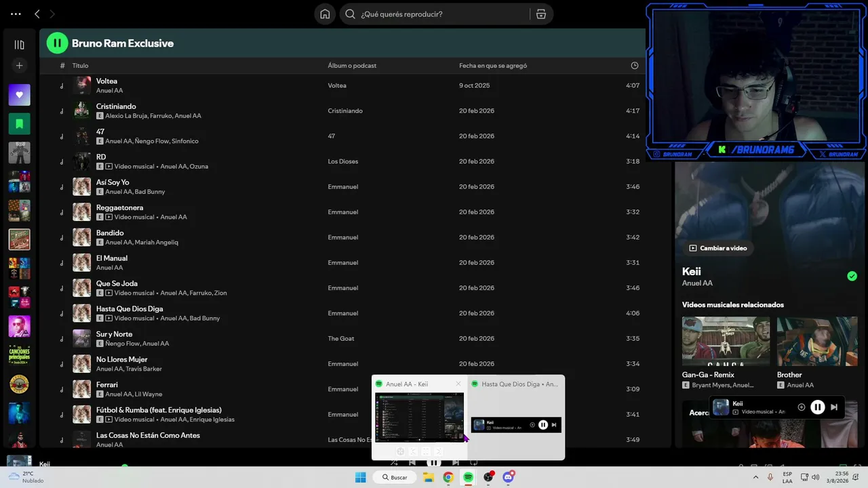This screenshot has width=868, height=488.
Task: Sort by Fecha en que se agregó column
Action: tap(493, 66)
